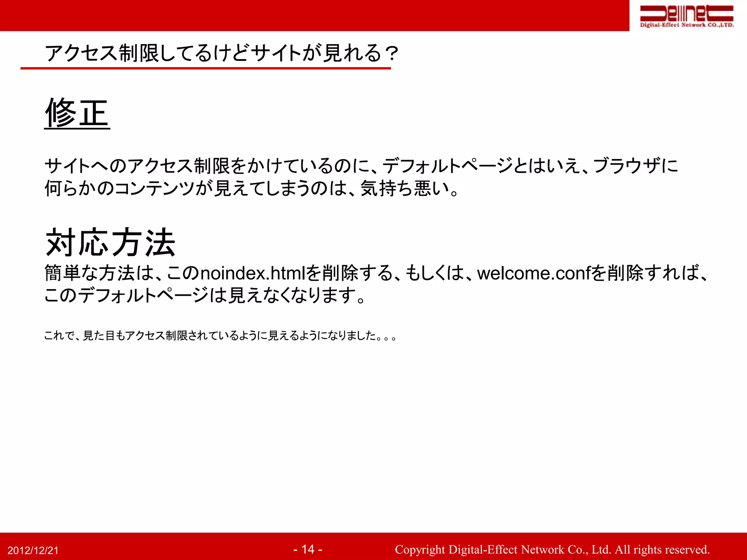Click the Digital-Effect Network logo
747x560 pixels.
click(x=687, y=16)
